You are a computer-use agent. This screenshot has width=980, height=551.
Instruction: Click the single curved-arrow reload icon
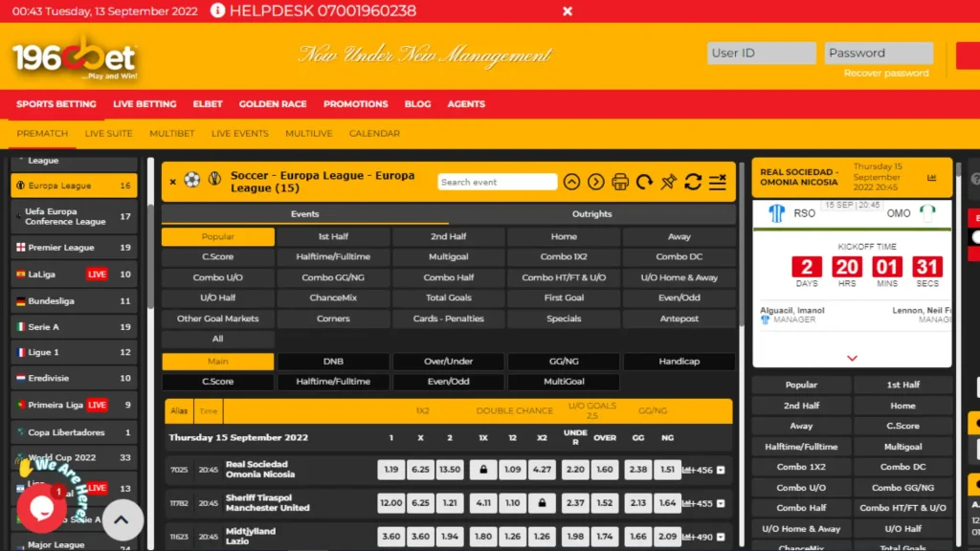pyautogui.click(x=644, y=182)
